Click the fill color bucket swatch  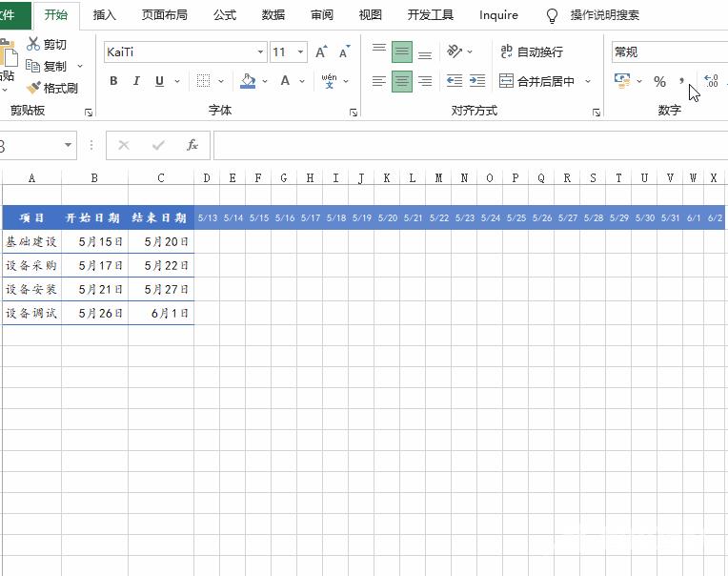click(x=248, y=82)
